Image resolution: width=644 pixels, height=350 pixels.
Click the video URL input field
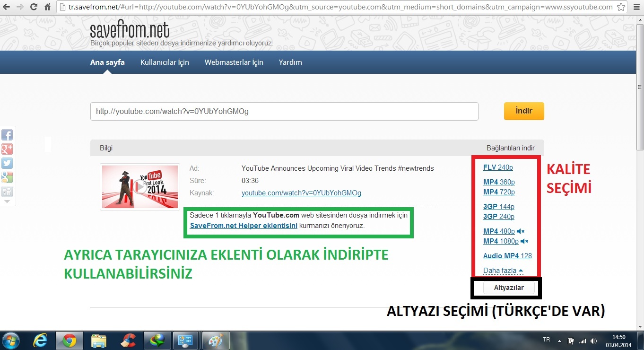[x=284, y=112]
